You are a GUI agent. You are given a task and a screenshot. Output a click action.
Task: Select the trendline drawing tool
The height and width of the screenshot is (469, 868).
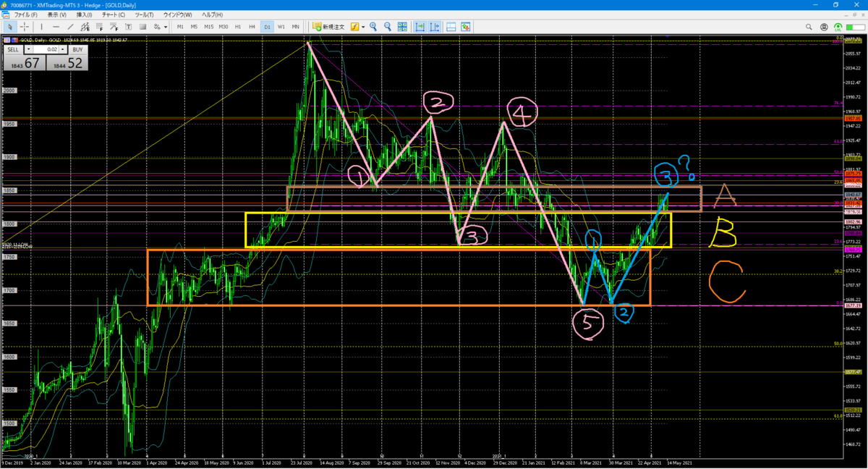70,27
